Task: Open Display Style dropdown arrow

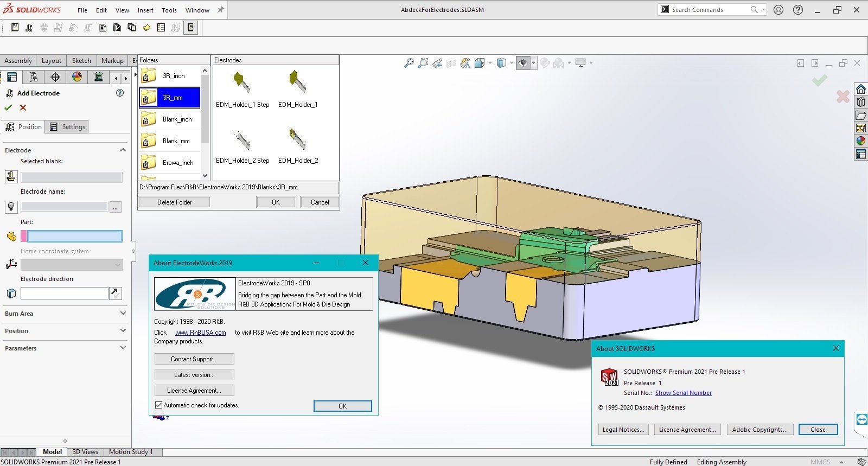Action: click(512, 63)
